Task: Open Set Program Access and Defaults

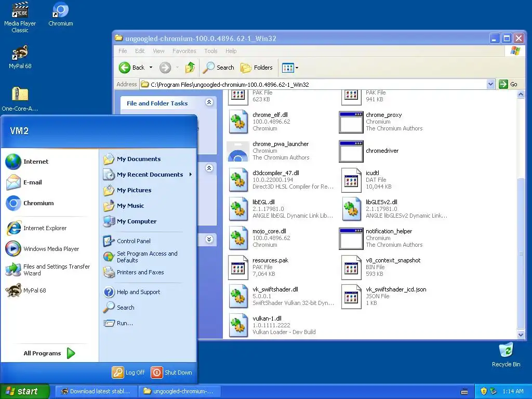Action: pos(148,257)
